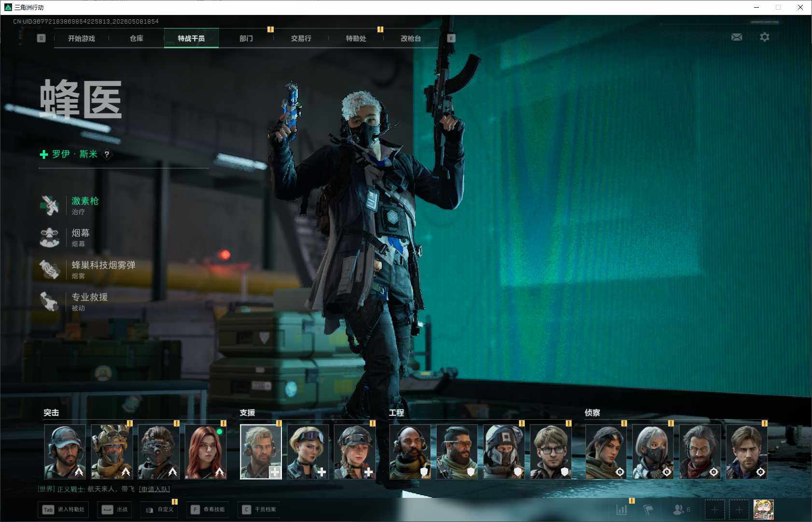Click the 突击 category label
The width and height of the screenshot is (812, 522).
click(x=51, y=412)
